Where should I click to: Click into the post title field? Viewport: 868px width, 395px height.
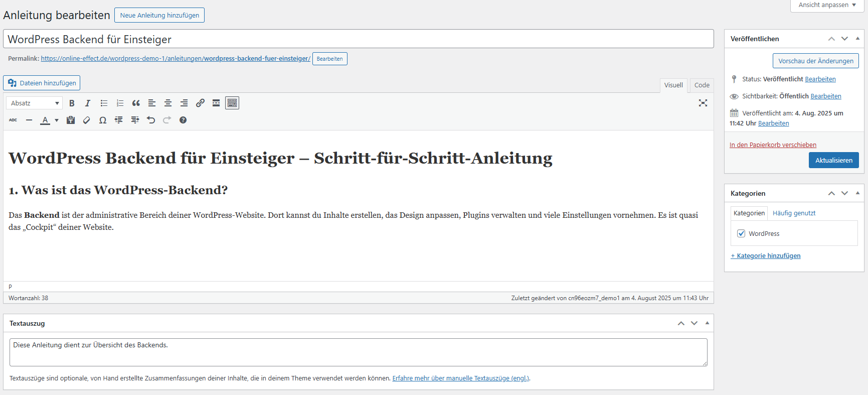pyautogui.click(x=359, y=39)
